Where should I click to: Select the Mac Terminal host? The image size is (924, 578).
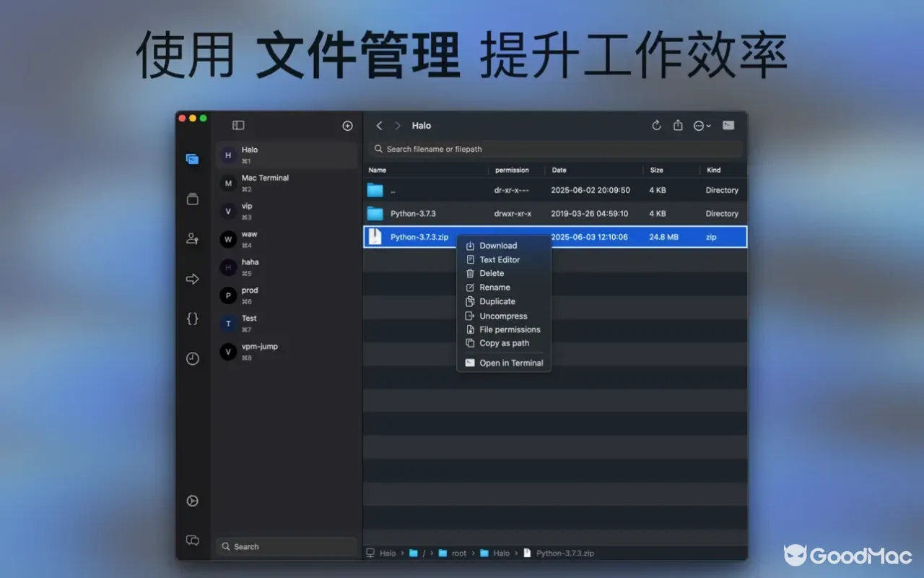click(286, 184)
